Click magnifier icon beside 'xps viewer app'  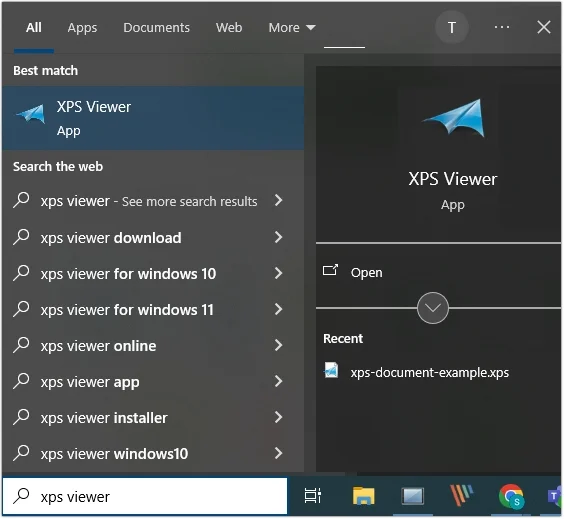point(21,381)
